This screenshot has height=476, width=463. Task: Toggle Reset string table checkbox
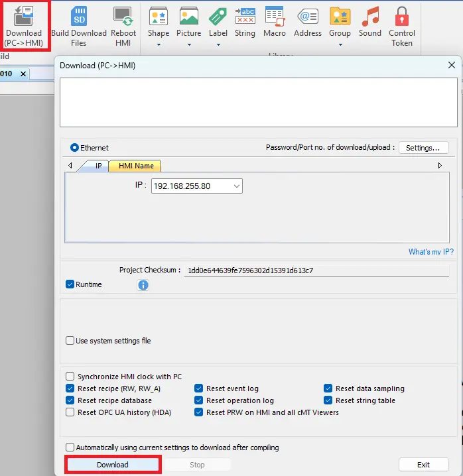pyautogui.click(x=328, y=400)
